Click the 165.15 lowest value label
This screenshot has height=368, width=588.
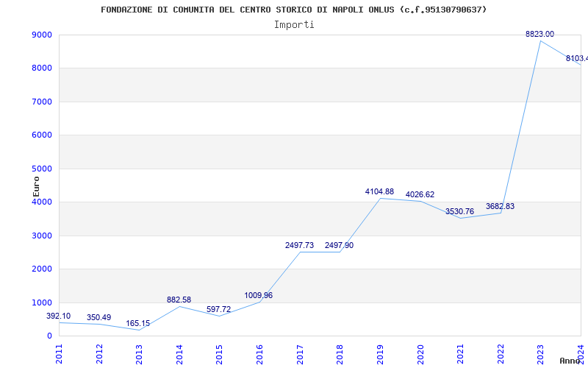point(139,323)
